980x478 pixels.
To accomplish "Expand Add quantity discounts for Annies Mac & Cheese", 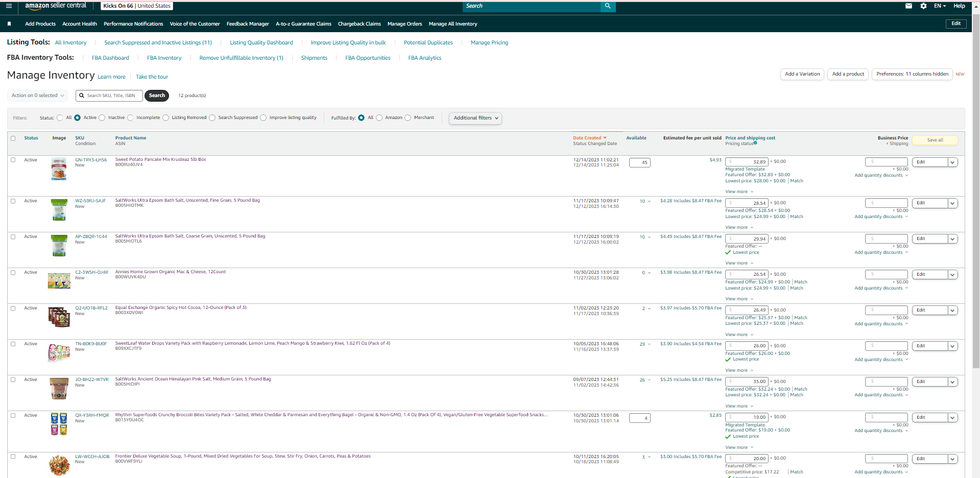I will click(881, 288).
